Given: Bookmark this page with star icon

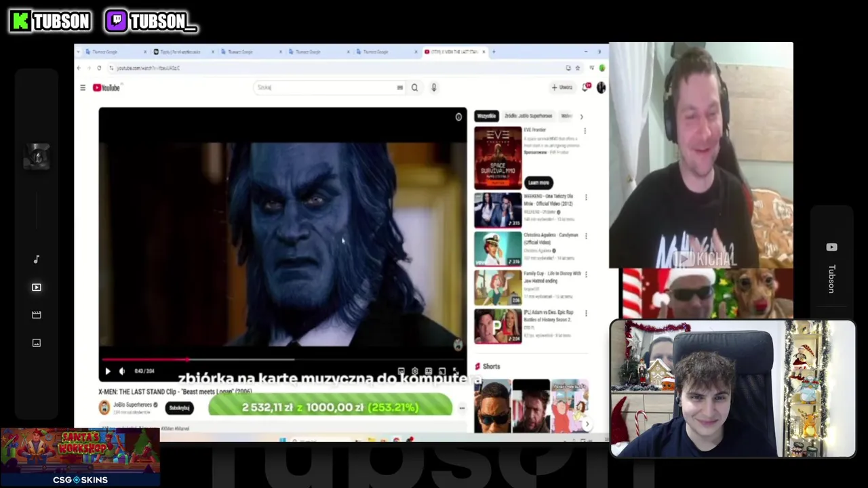Looking at the screenshot, I should pos(578,68).
